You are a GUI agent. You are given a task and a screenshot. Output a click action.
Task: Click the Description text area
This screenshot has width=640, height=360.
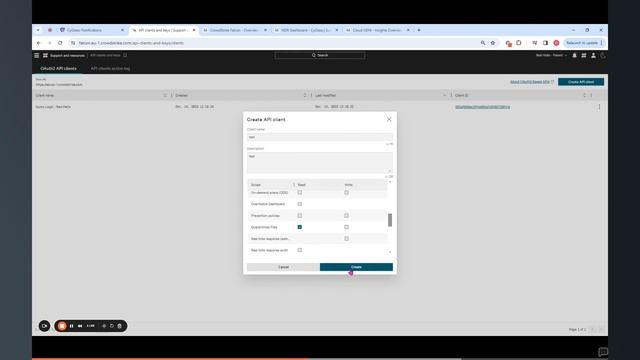click(320, 163)
